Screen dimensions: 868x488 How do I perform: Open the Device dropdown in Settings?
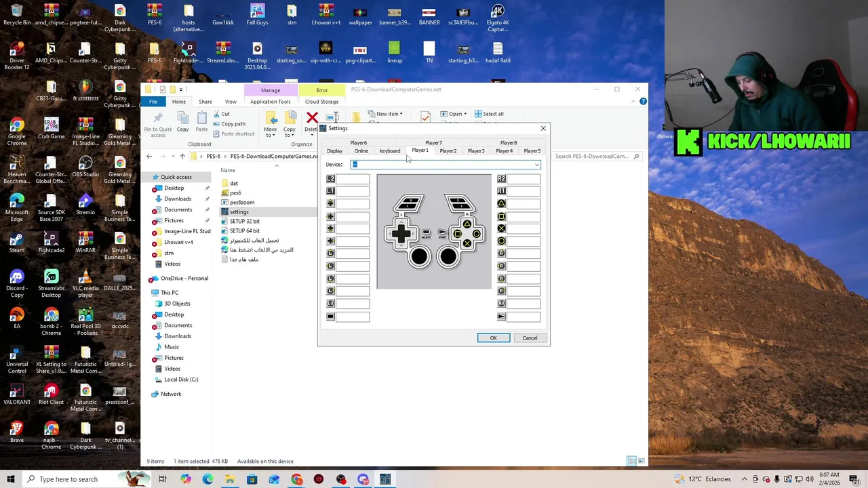point(536,165)
